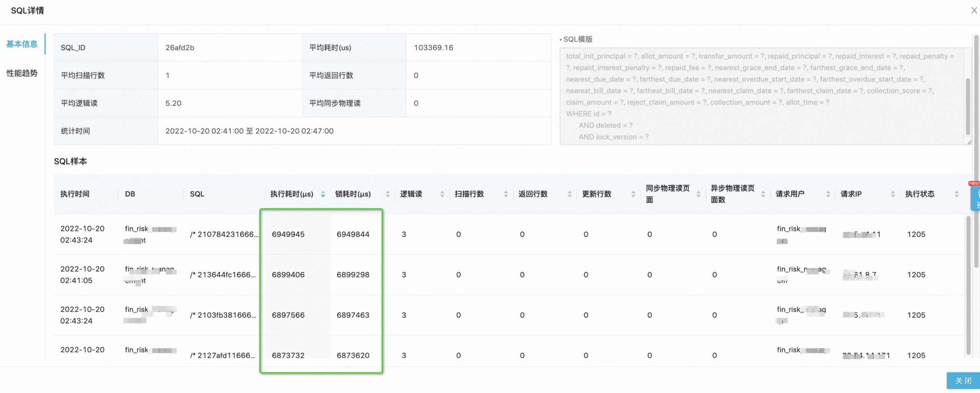Open the 性能趋势 tab
980x393 pixels.
click(22, 73)
